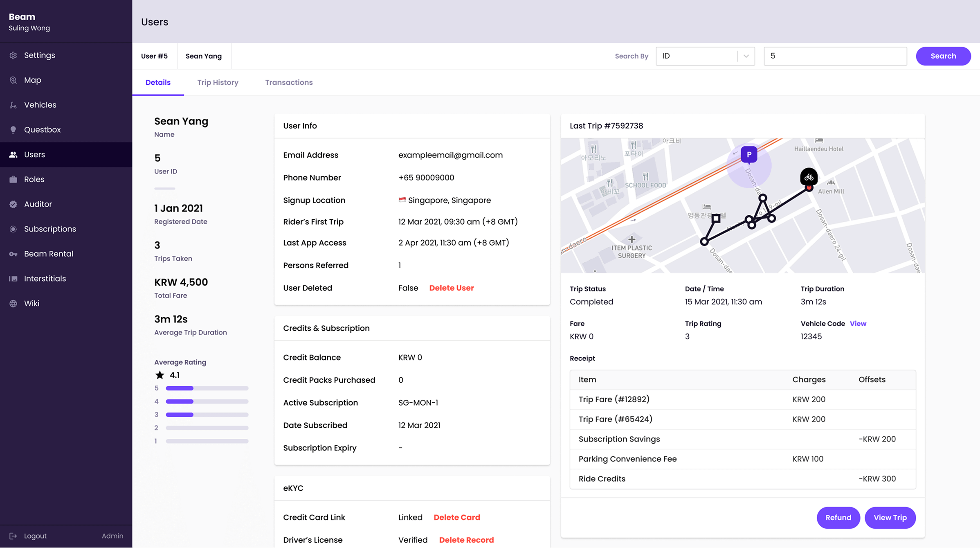The image size is (980, 548).
Task: Click Logout in the sidebar
Action: 35,536
